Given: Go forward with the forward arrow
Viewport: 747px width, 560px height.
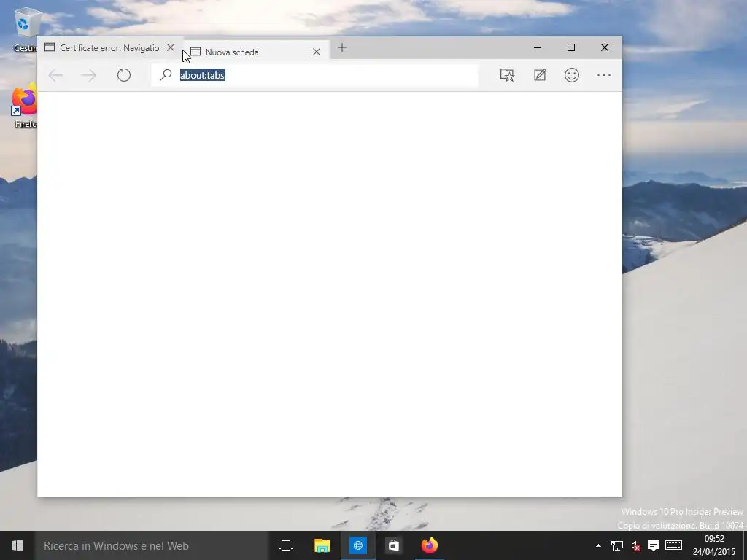Looking at the screenshot, I should [x=88, y=75].
